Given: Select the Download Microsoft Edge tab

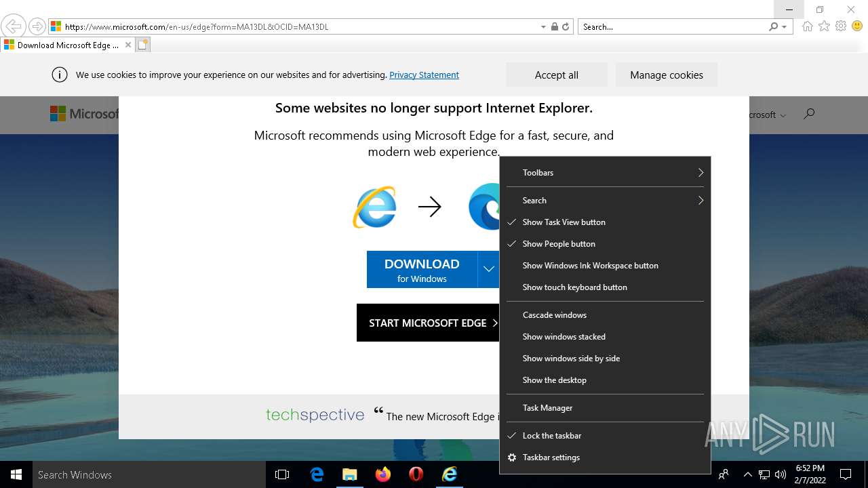Looking at the screenshot, I should 68,45.
